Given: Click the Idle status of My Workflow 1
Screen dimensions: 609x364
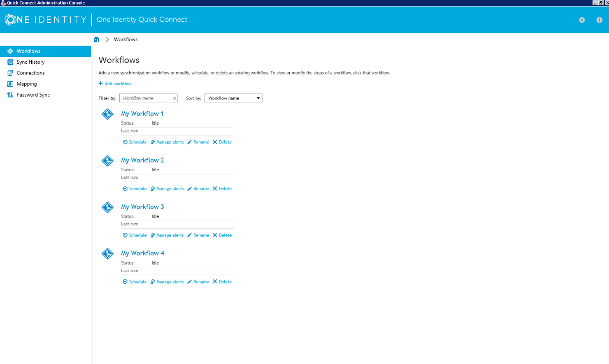Looking at the screenshot, I should [155, 123].
